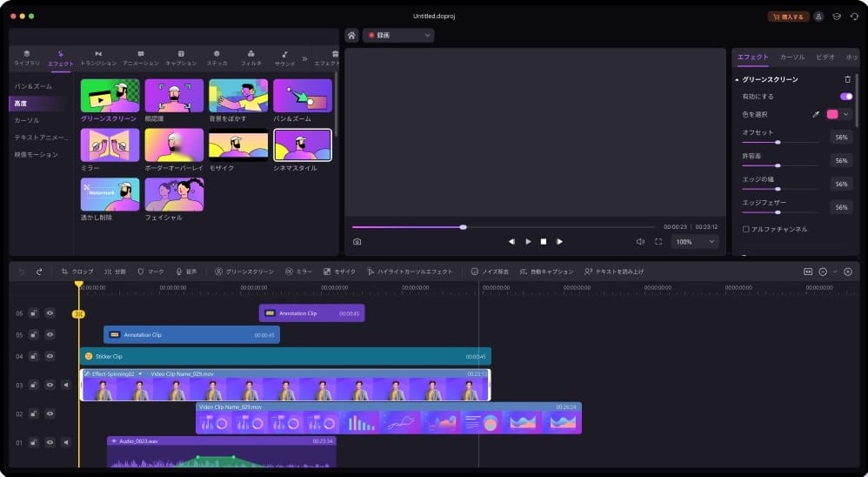
Task: Lock track 04 with the padlock icon
Action: tap(33, 356)
